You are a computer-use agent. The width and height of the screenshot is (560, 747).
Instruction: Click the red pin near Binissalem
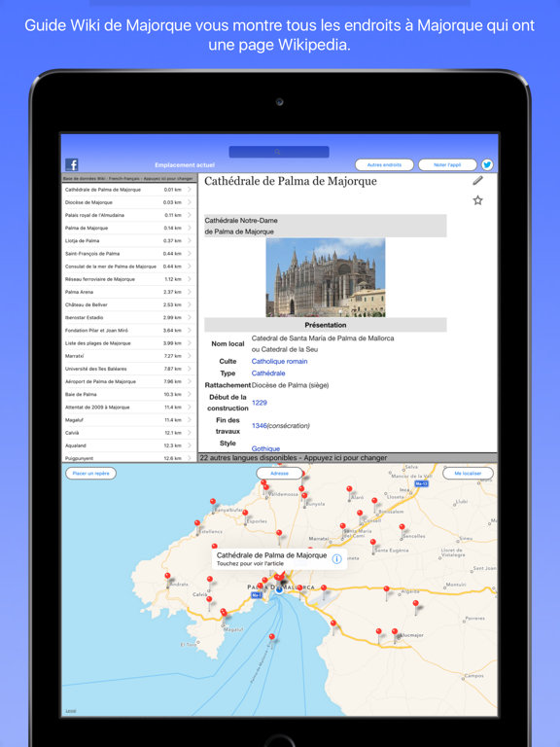374,503
